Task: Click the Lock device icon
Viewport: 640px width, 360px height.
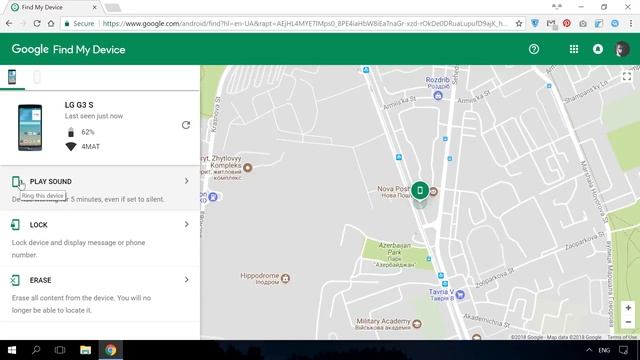Action: point(15,224)
